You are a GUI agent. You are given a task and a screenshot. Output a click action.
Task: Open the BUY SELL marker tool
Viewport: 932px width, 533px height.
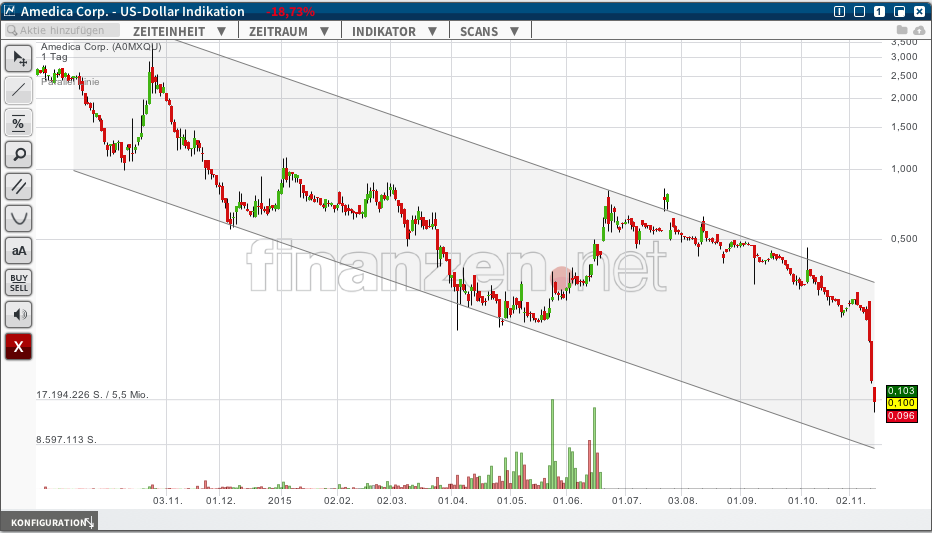pos(18,283)
